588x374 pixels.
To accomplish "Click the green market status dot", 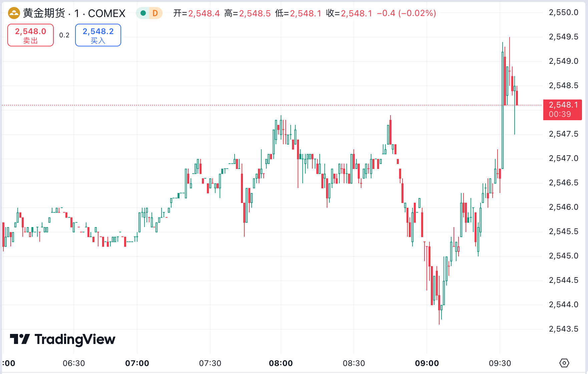I will 143,13.
